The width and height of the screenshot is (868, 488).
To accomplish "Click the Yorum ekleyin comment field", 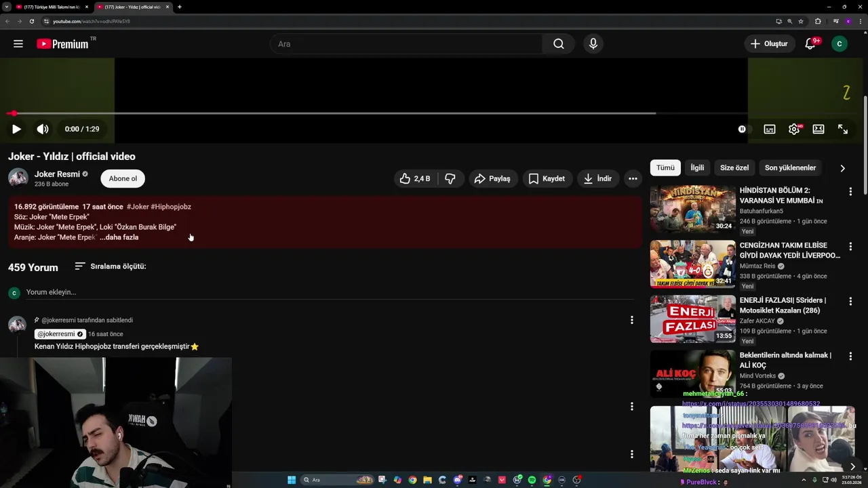I will 330,292.
